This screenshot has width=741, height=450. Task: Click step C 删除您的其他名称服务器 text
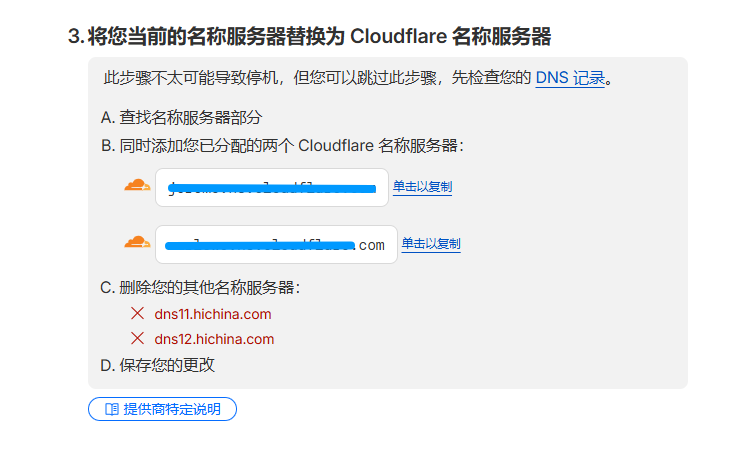(200, 288)
